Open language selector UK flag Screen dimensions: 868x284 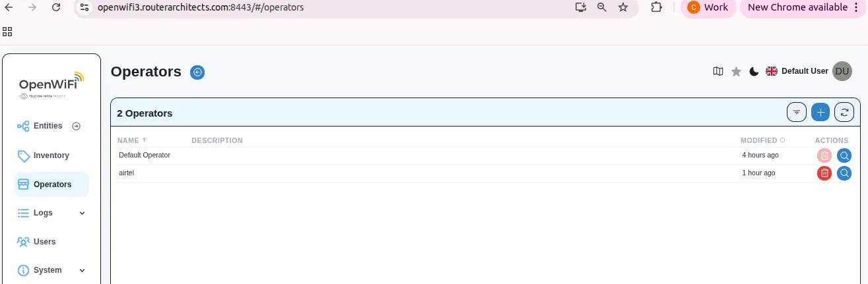pyautogui.click(x=771, y=71)
